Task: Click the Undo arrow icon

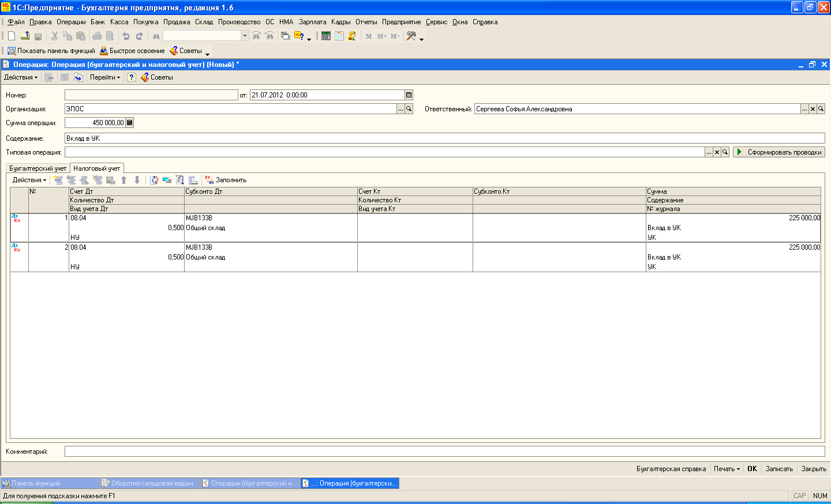Action: coord(126,36)
